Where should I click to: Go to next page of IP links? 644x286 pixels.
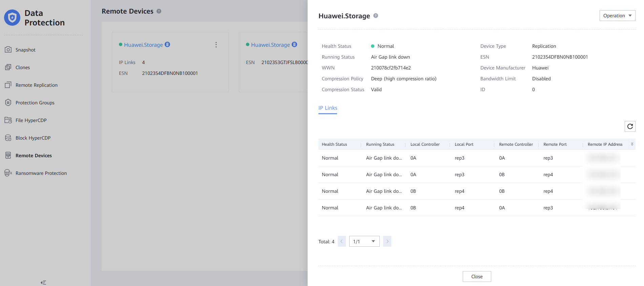(x=387, y=241)
